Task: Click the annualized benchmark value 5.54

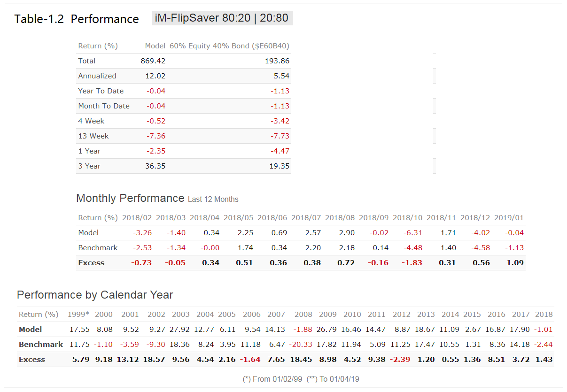Action: [281, 76]
